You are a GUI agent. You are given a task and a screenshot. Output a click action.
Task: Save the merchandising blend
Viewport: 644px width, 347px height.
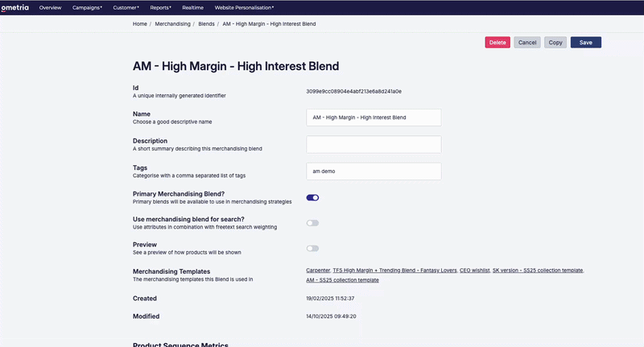[586, 43]
